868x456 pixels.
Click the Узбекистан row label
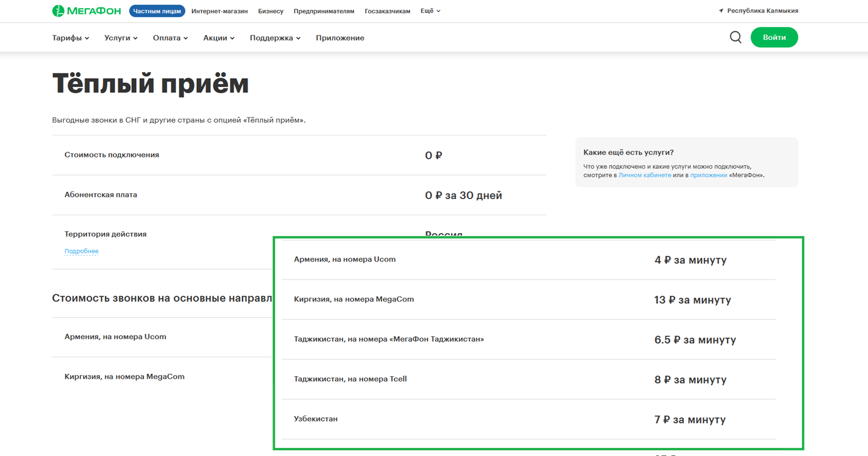[316, 418]
